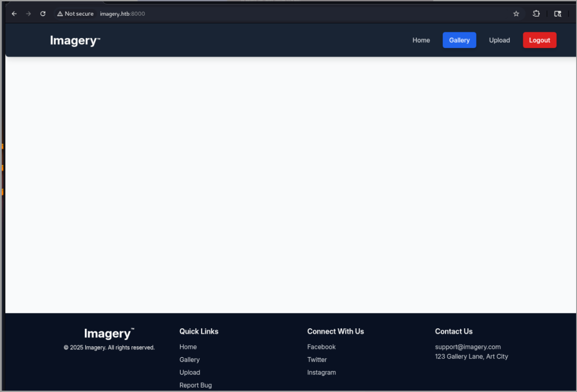Viewport: 577px width, 392px height.
Task: Click the footer Imagery logo
Action: 109,334
